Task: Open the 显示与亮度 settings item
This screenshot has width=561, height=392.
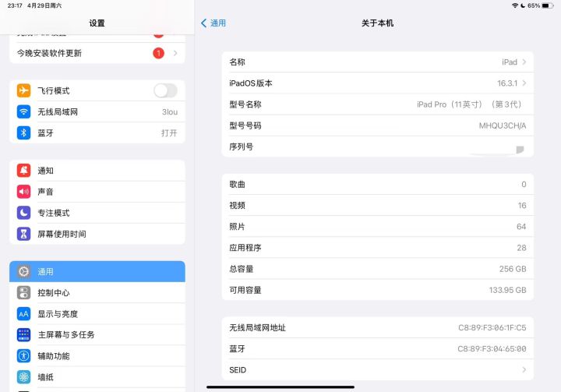Action: (97, 313)
